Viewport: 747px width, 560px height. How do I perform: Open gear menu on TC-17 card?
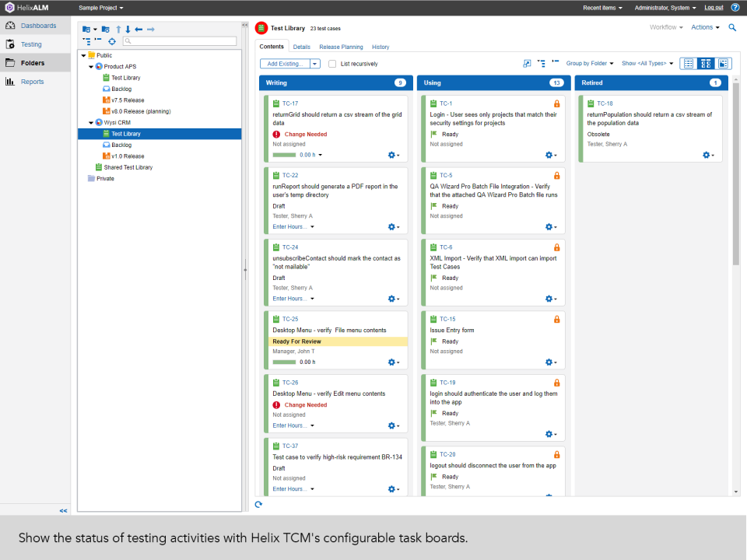pyautogui.click(x=393, y=156)
